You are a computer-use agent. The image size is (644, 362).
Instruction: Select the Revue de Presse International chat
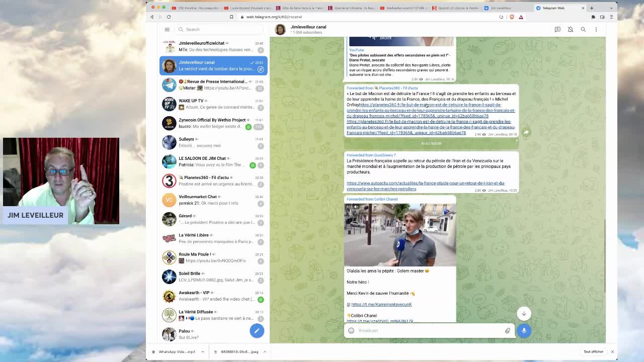tap(213, 84)
